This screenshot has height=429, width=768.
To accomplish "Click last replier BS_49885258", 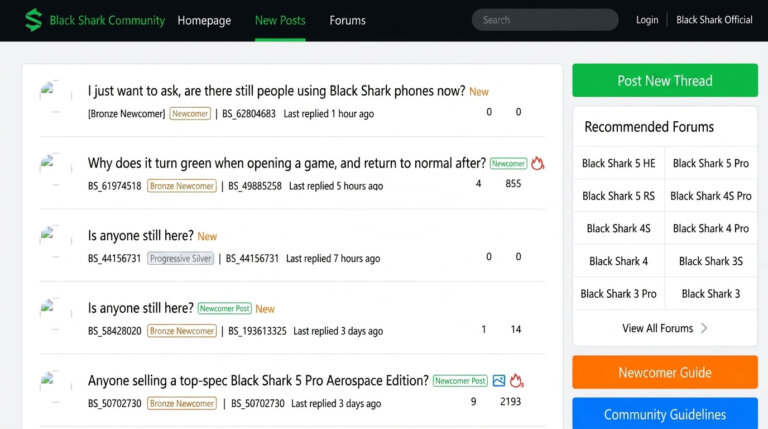I will pos(255,186).
